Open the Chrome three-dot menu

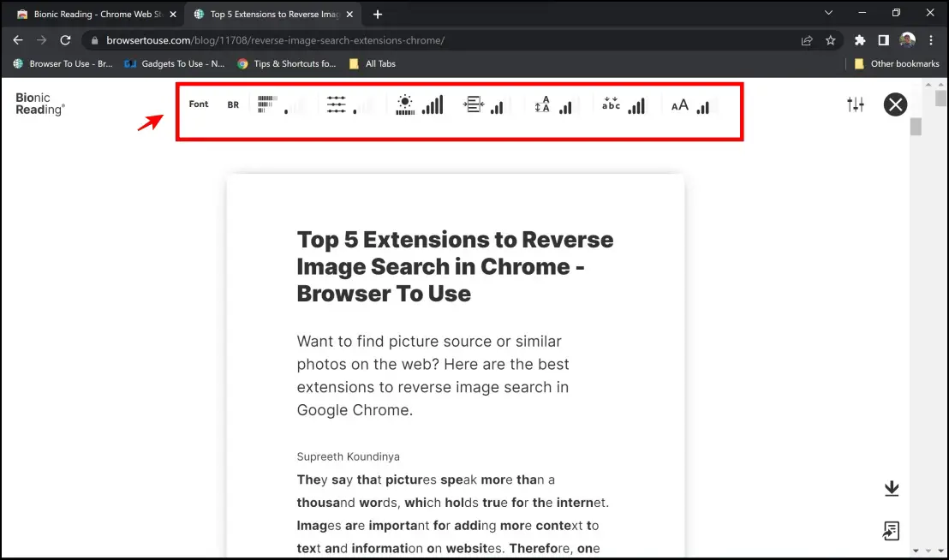pos(931,40)
